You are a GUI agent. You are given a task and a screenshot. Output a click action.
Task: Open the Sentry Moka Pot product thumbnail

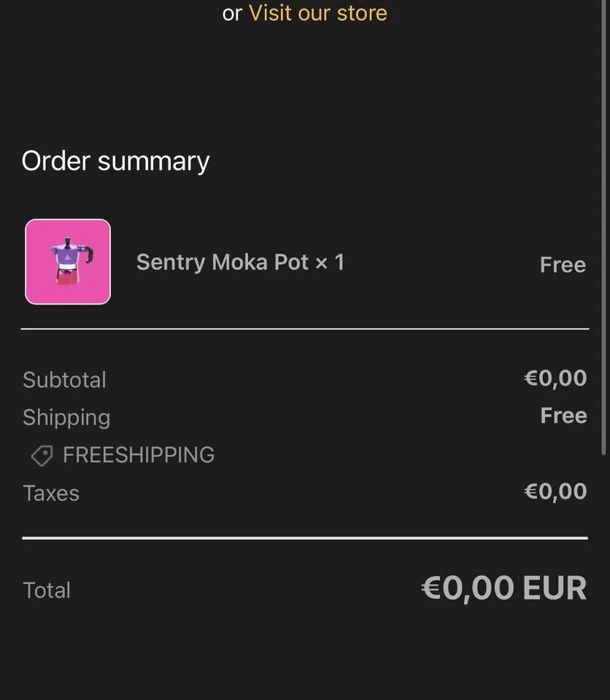point(68,262)
